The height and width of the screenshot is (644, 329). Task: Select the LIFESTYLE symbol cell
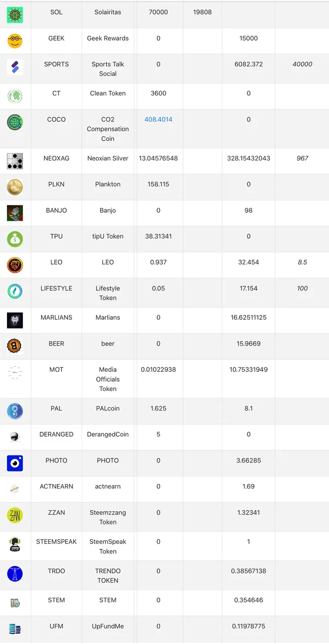pyautogui.click(x=56, y=293)
